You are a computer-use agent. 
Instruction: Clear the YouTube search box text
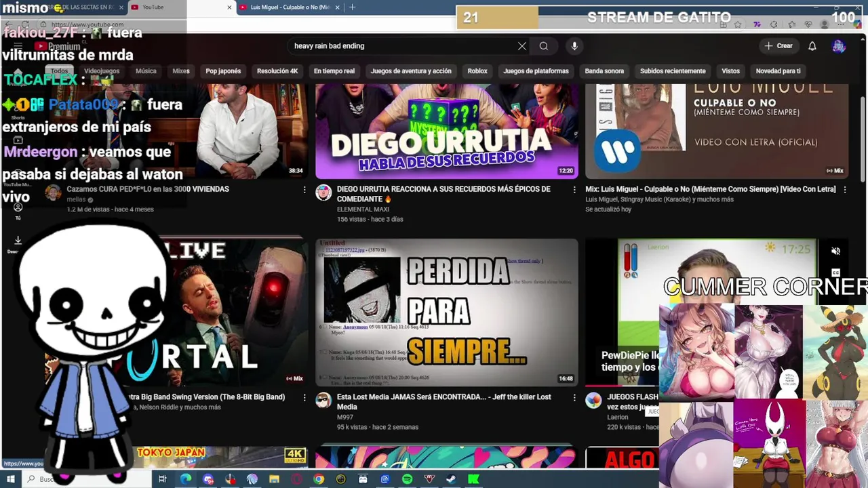click(521, 46)
